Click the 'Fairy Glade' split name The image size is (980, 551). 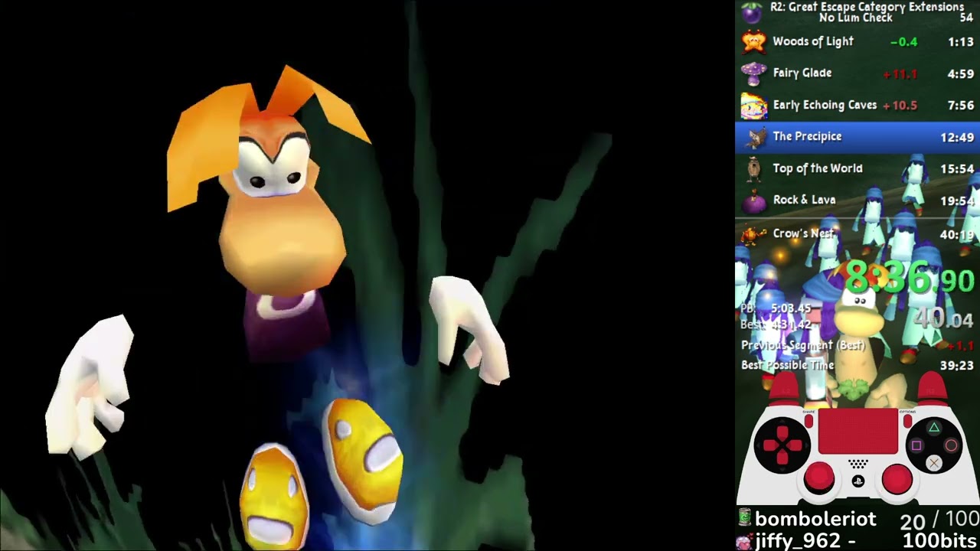pyautogui.click(x=802, y=73)
